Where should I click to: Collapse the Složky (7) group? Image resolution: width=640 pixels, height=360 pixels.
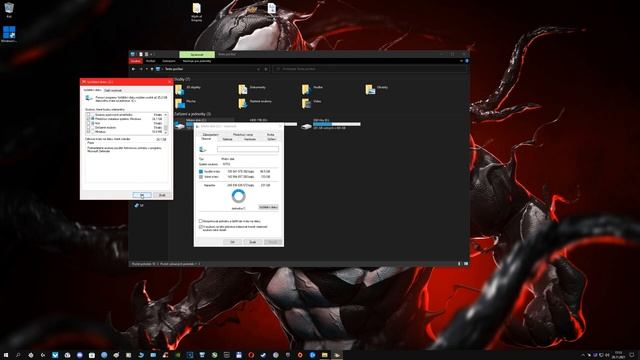point(182,79)
